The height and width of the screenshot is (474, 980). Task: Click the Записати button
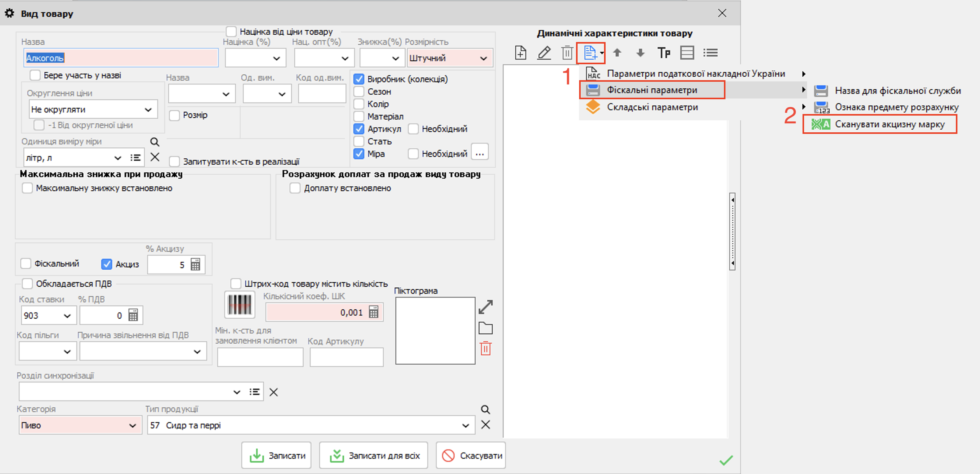[x=276, y=455]
